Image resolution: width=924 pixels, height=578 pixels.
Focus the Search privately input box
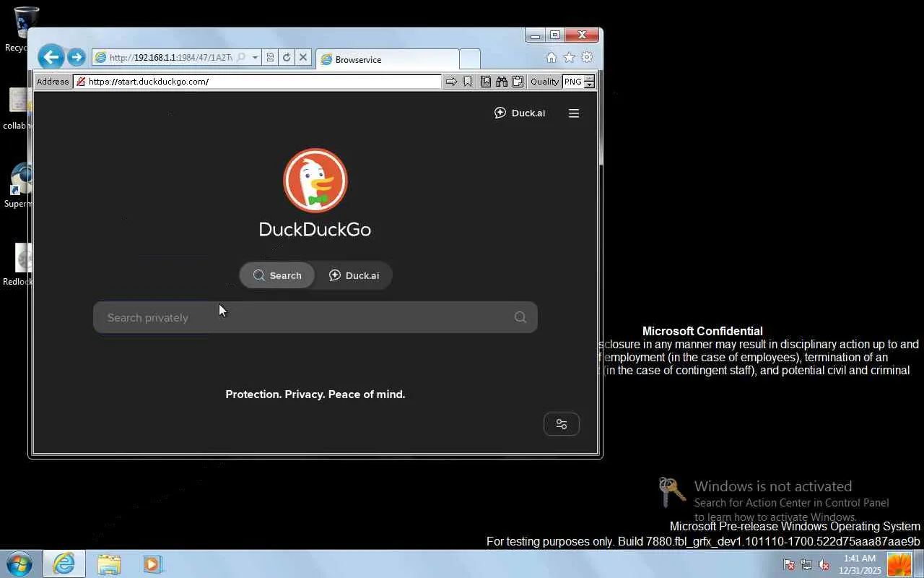315,317
